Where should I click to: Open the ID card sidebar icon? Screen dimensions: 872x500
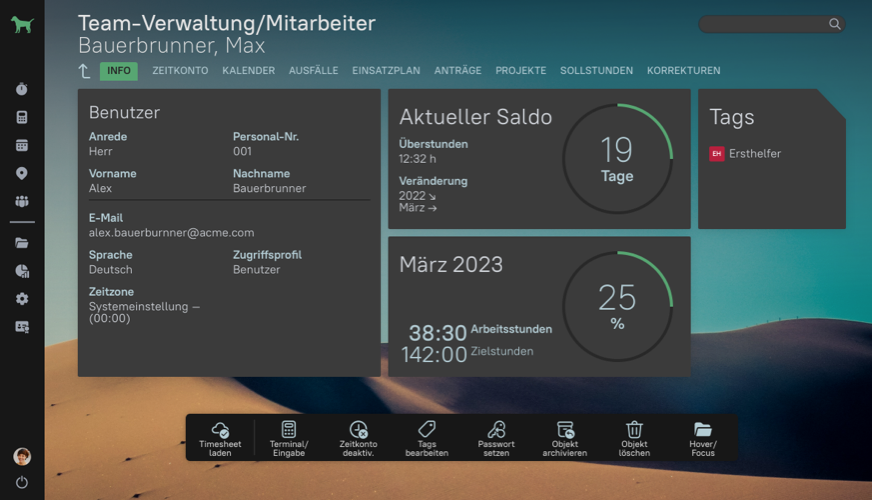pos(22,326)
